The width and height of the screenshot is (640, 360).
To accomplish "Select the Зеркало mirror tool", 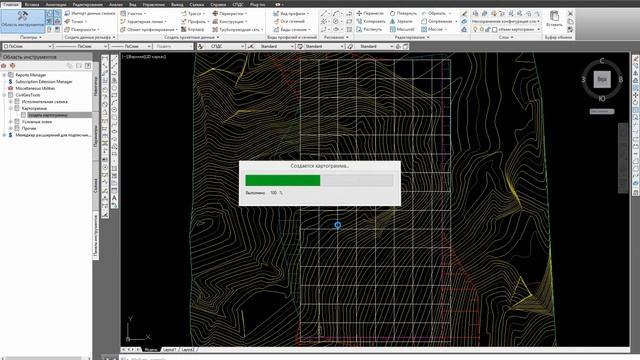I will (401, 21).
